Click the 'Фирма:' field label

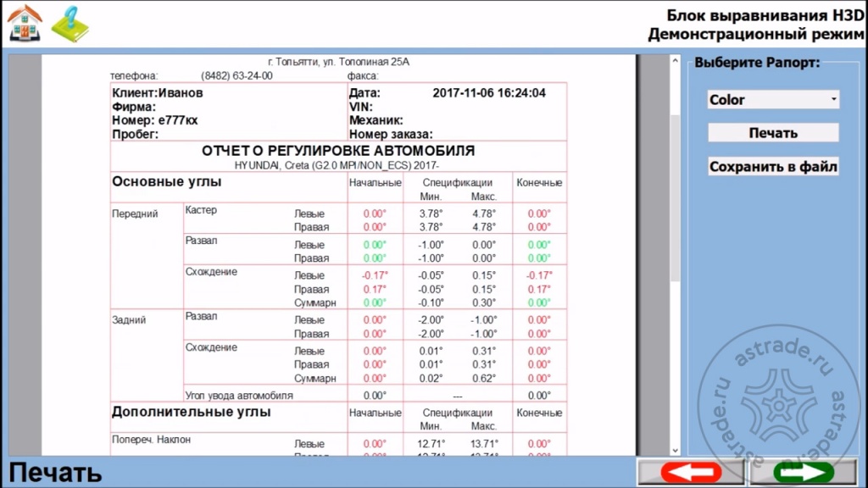click(x=134, y=107)
